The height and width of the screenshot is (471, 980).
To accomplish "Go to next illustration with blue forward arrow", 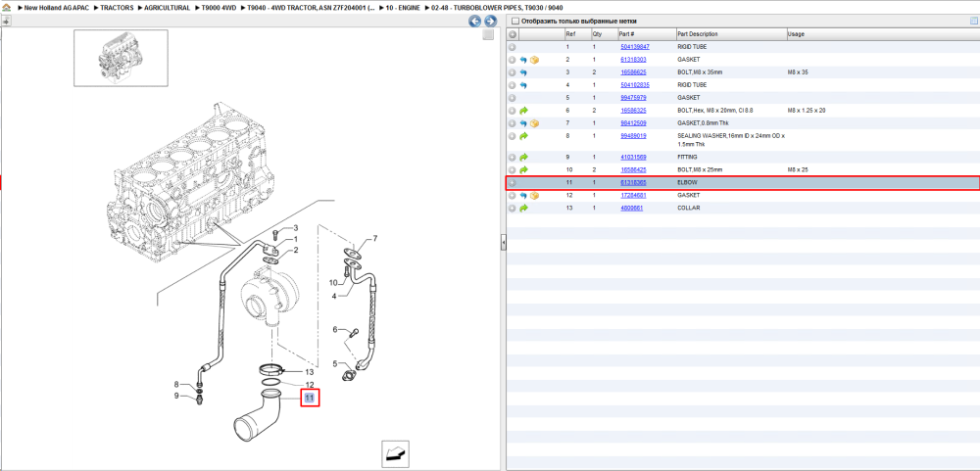I will coord(491,22).
